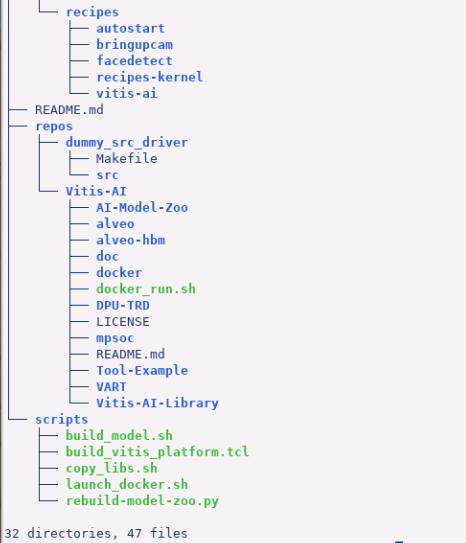Click the 'recipes-kernel' entry
This screenshot has height=543, width=466.
[x=150, y=77]
